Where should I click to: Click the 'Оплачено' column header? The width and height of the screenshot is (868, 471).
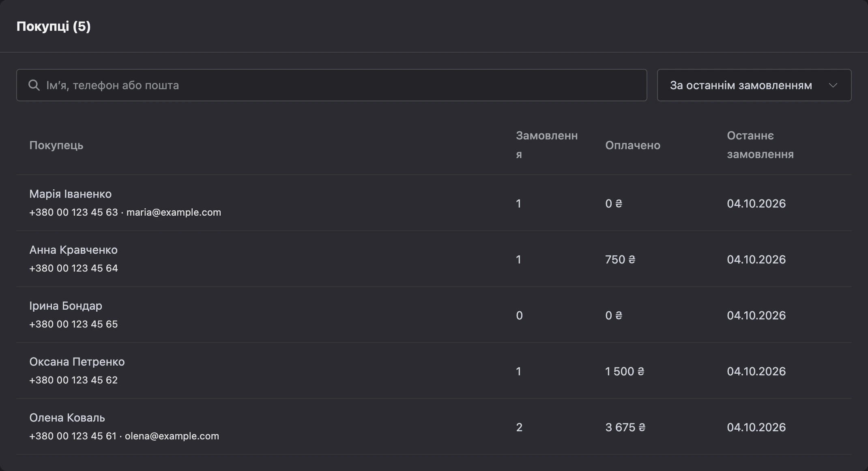[633, 145]
